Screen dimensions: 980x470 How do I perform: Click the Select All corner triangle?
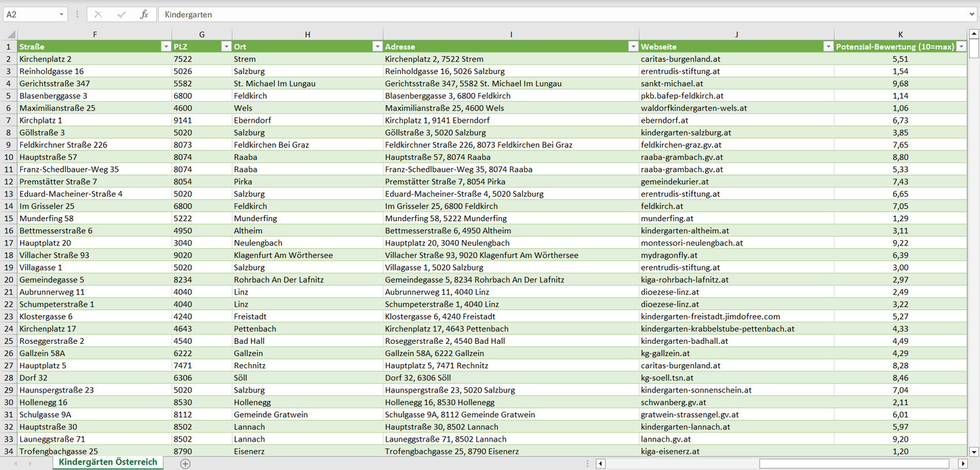pos(9,35)
